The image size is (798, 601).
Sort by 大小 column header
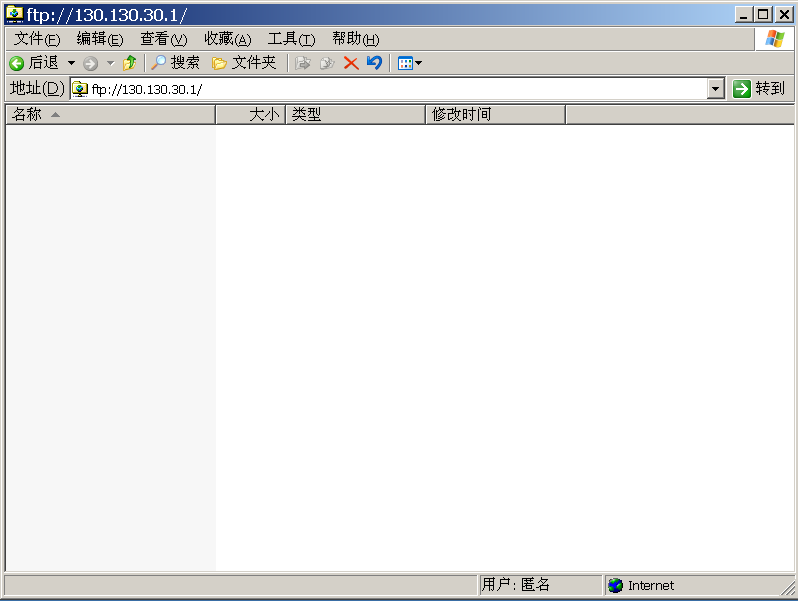250,115
